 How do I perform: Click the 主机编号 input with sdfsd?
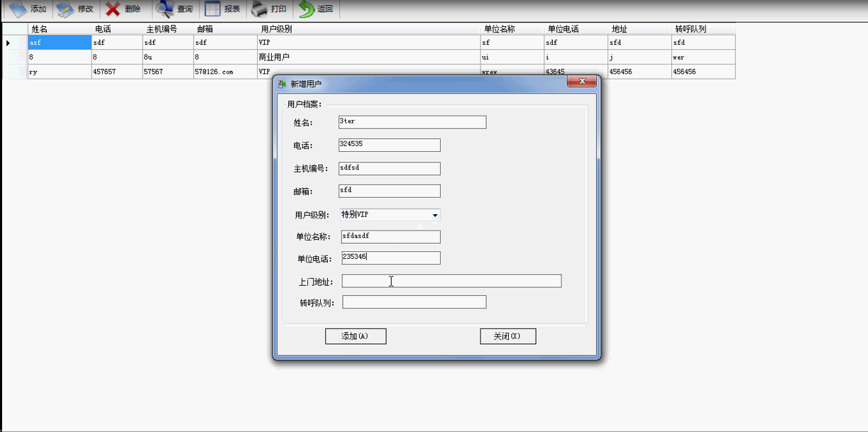[x=390, y=169]
